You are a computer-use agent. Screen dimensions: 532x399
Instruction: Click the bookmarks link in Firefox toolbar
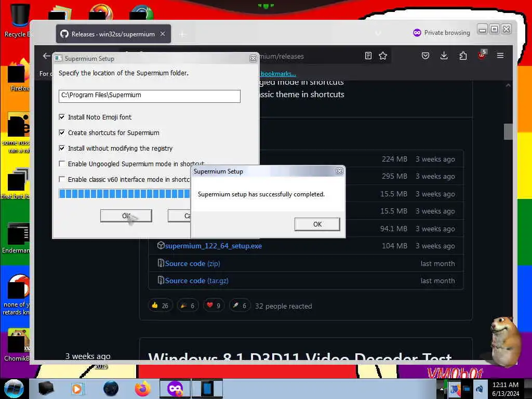[x=278, y=74]
